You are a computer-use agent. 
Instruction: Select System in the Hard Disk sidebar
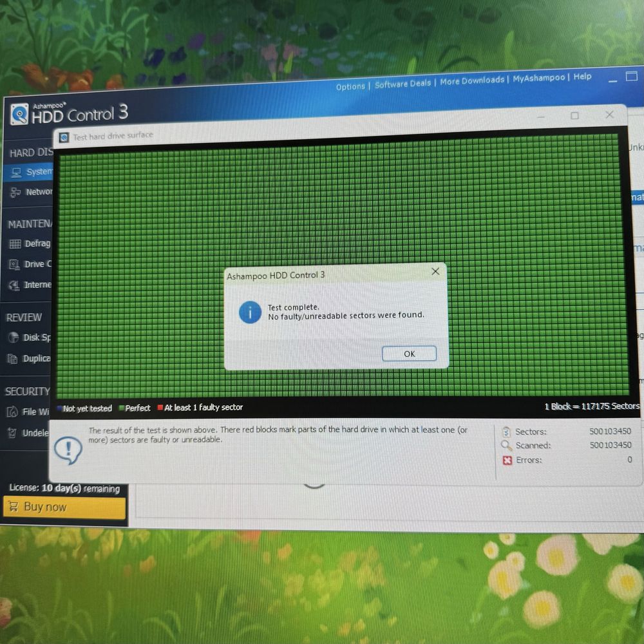coord(28,172)
